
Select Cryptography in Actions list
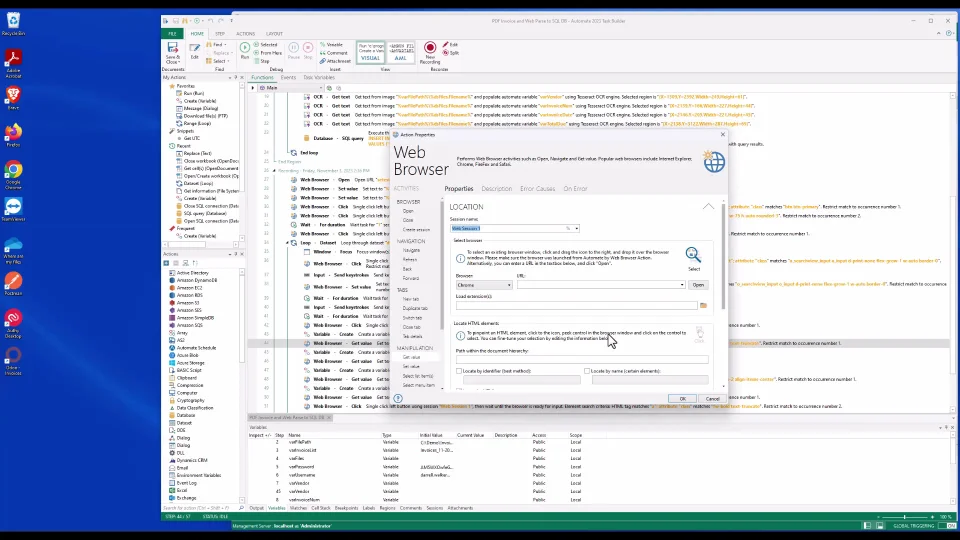point(190,400)
